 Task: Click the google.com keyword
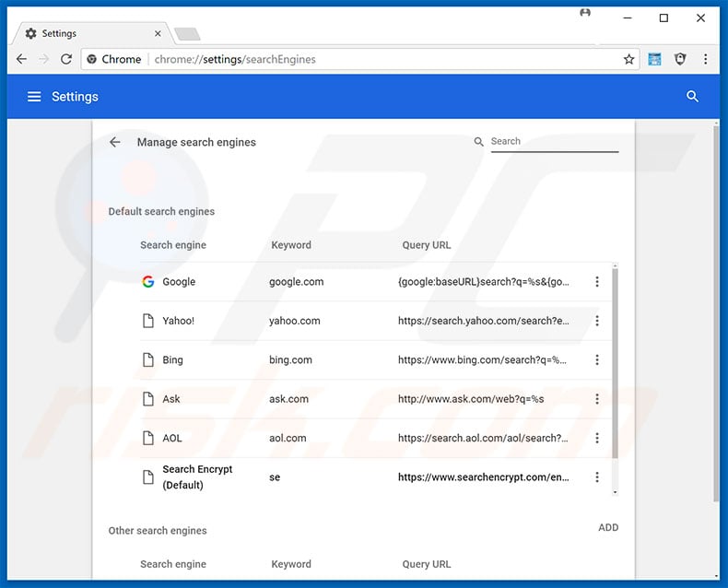pyautogui.click(x=296, y=281)
